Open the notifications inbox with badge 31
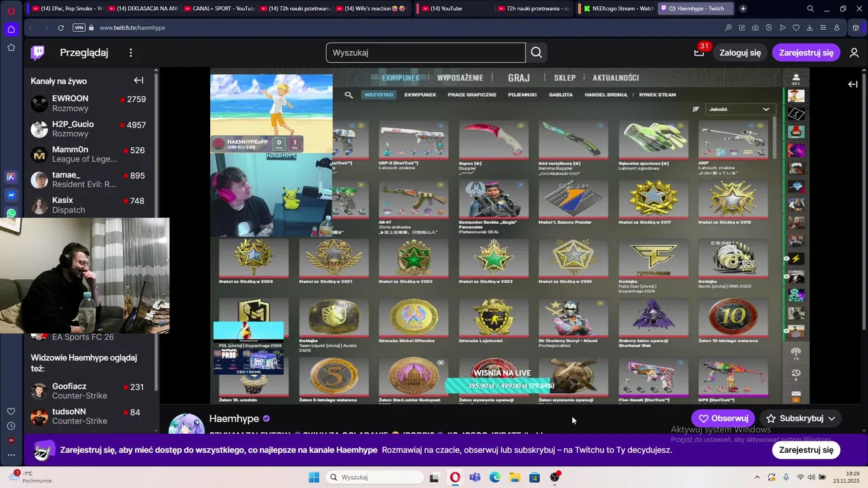Image resolution: width=868 pixels, height=488 pixels. [699, 52]
